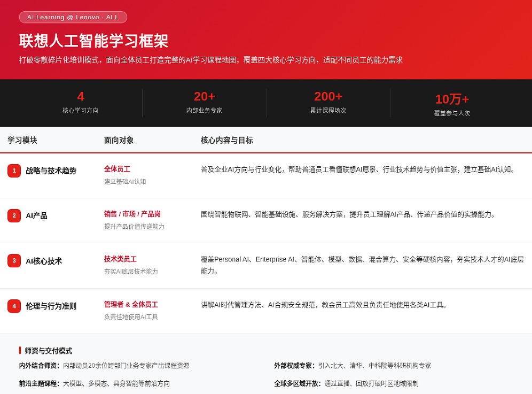This screenshot has width=532, height=394.
Task: Click the audience label 管理者 & 全体员工
Action: pos(131,304)
